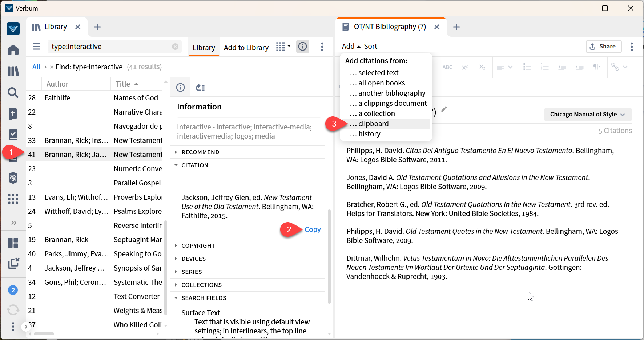Choose '... clipboard' from Add menu

(x=386, y=124)
